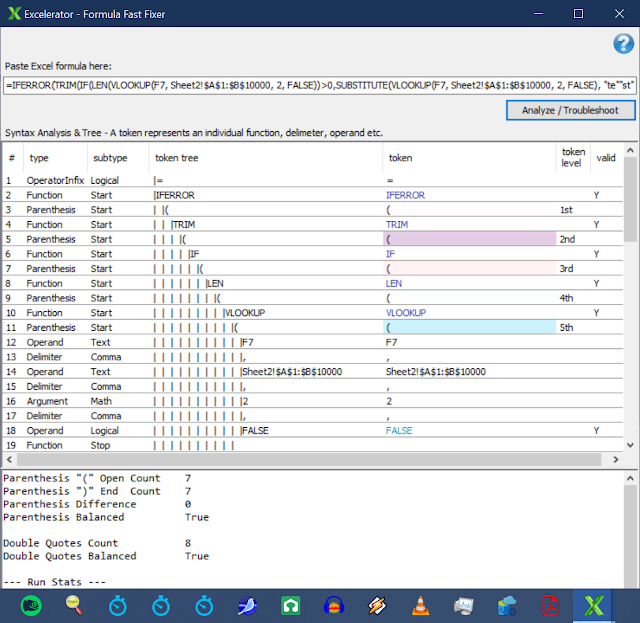
Task: Click down arrow of token table scrollbar
Action: (x=630, y=445)
